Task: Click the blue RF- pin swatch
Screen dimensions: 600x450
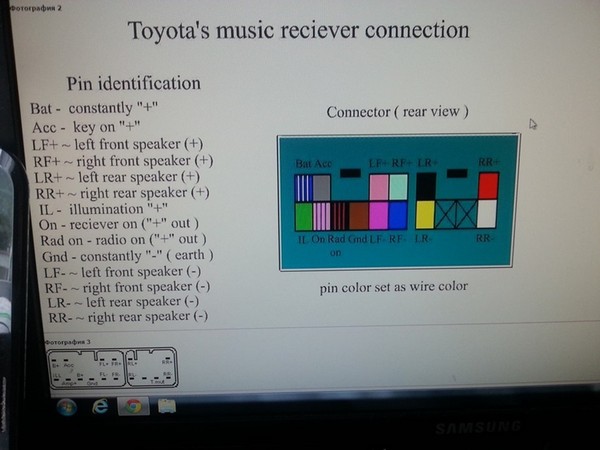Action: 398,215
